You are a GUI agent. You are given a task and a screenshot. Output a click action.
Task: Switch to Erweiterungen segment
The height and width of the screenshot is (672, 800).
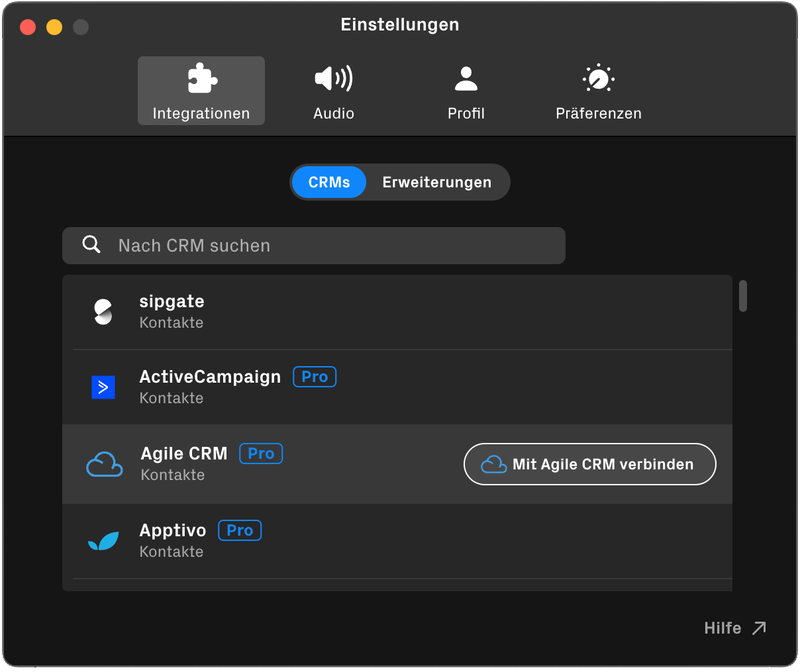click(x=436, y=182)
